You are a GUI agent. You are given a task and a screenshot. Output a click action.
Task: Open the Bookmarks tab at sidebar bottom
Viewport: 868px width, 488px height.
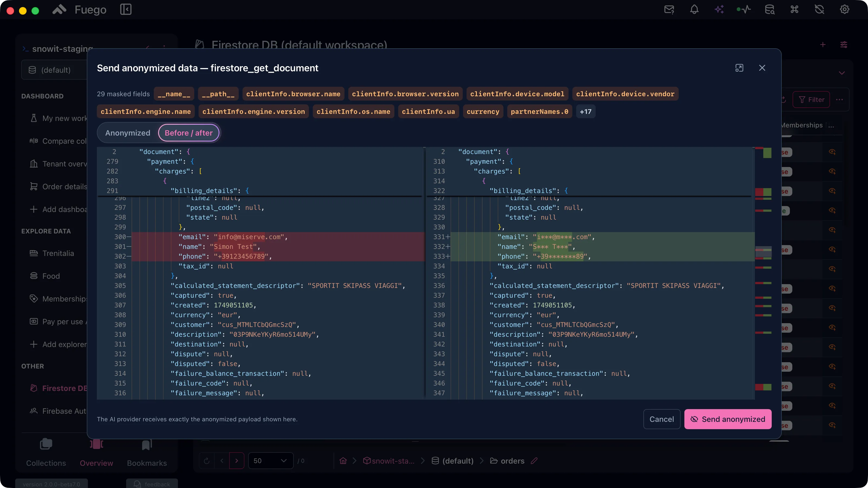point(147,453)
